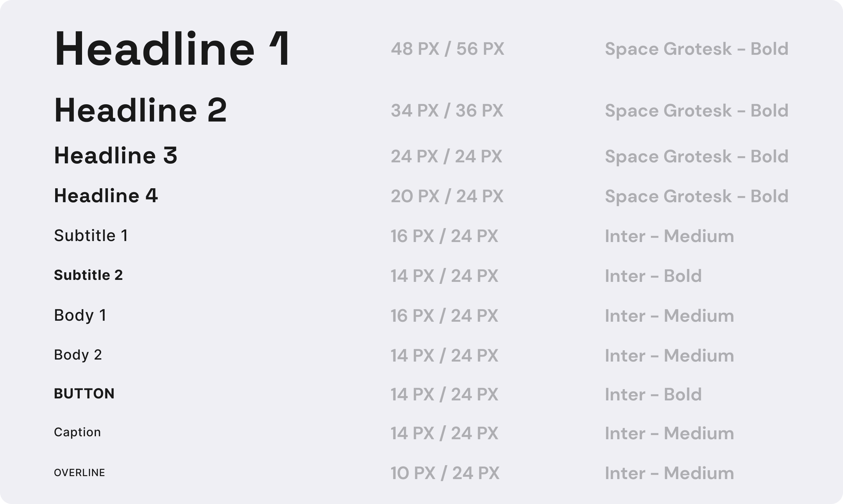This screenshot has width=843, height=504.
Task: Click the Headline 3 text style
Action: (116, 155)
